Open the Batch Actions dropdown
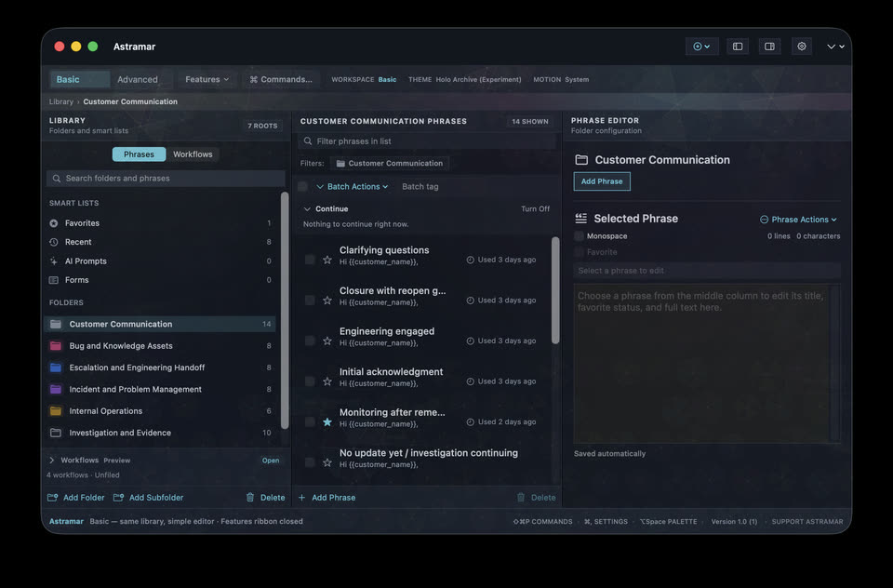The width and height of the screenshot is (893, 588). coord(352,186)
